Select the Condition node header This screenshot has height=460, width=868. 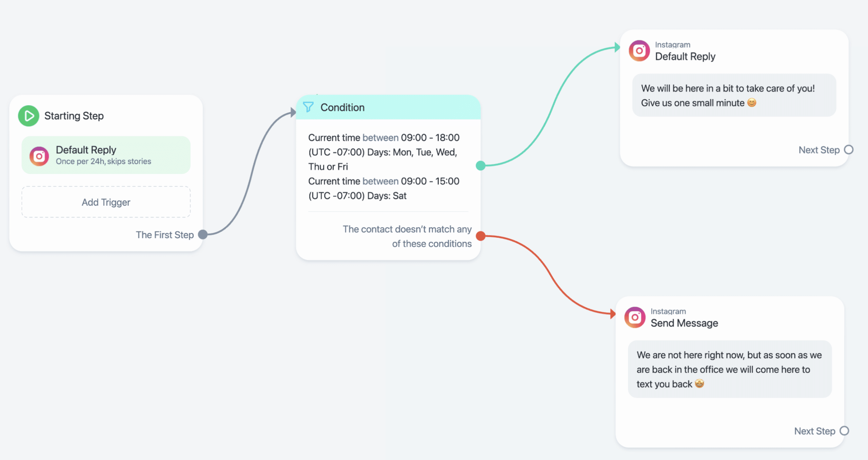coord(388,107)
